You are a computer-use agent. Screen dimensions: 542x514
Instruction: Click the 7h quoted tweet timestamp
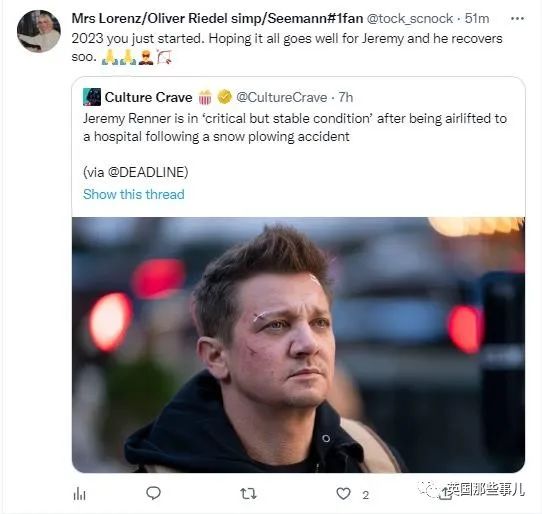coord(346,97)
